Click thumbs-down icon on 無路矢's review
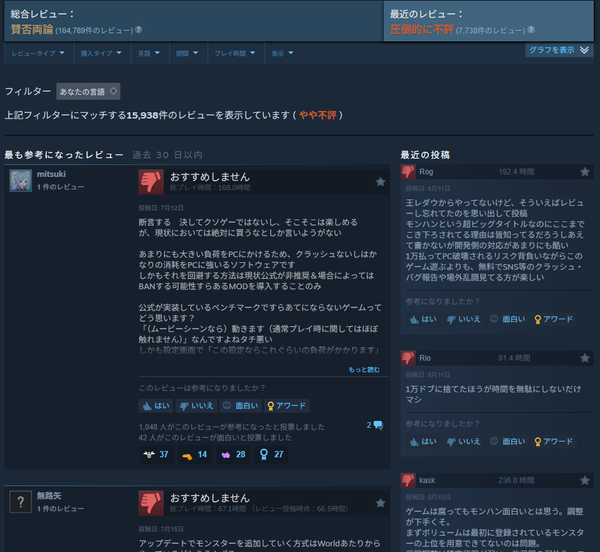 151,503
